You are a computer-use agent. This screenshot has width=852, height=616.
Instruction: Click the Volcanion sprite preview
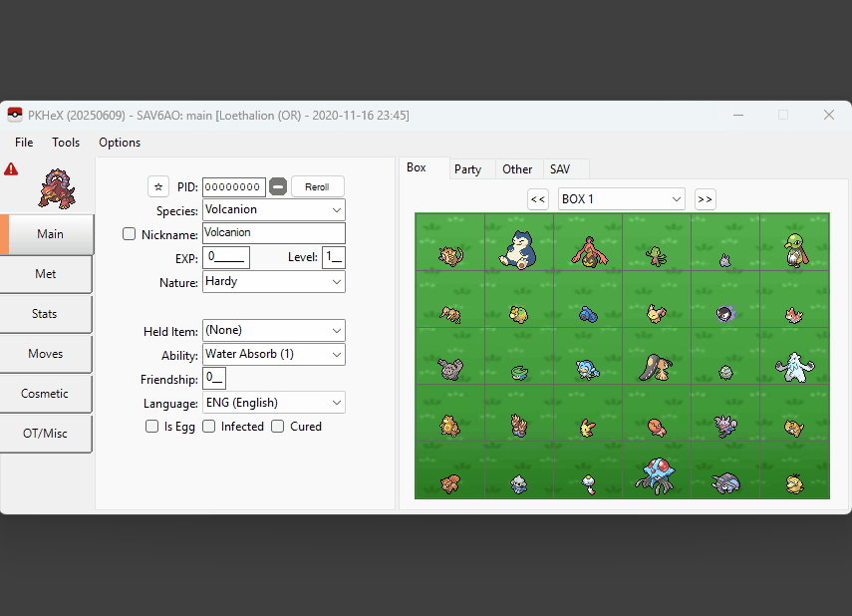(57, 189)
